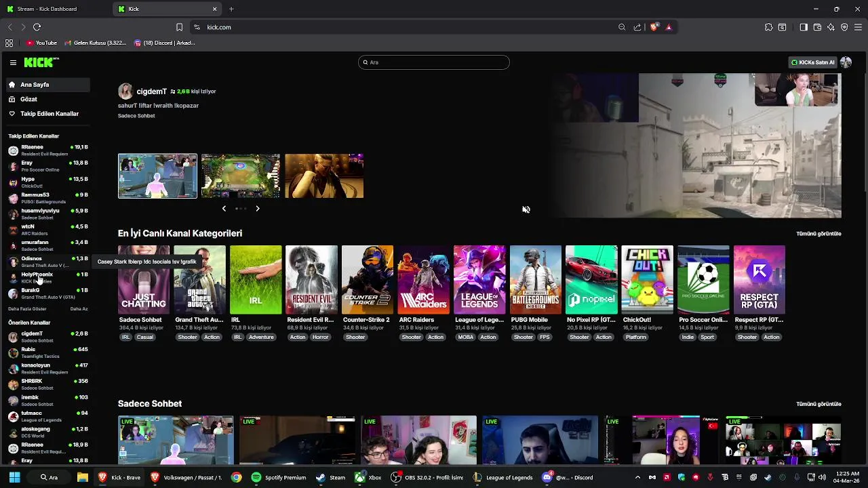Viewport: 868px width, 488px height.
Task: Open the IRL category card
Action: coord(256,280)
